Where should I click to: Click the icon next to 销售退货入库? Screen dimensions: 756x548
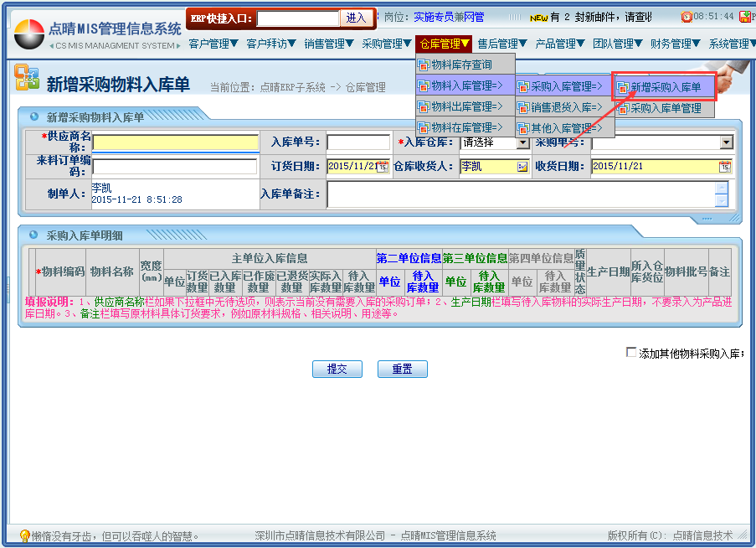click(523, 107)
